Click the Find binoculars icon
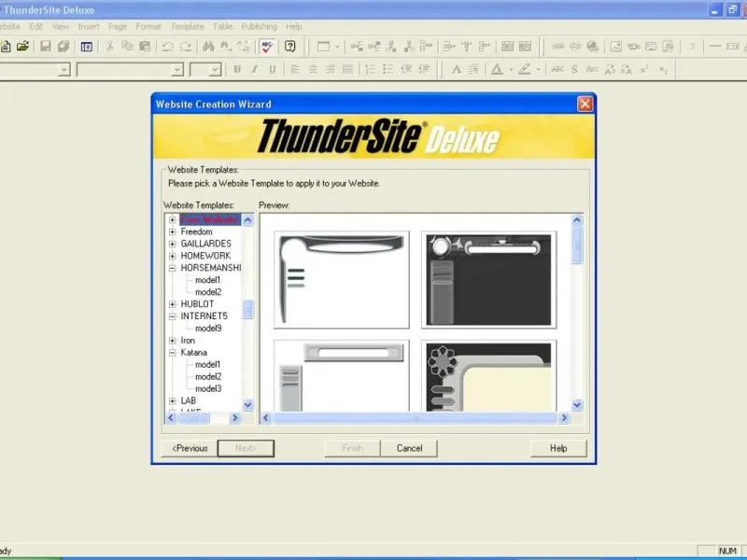The image size is (747, 560). point(208,46)
